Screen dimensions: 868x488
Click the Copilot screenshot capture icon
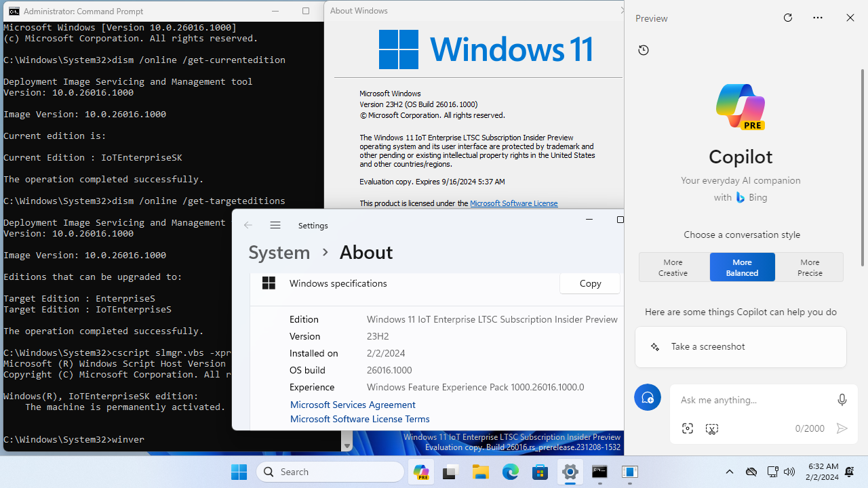(711, 428)
